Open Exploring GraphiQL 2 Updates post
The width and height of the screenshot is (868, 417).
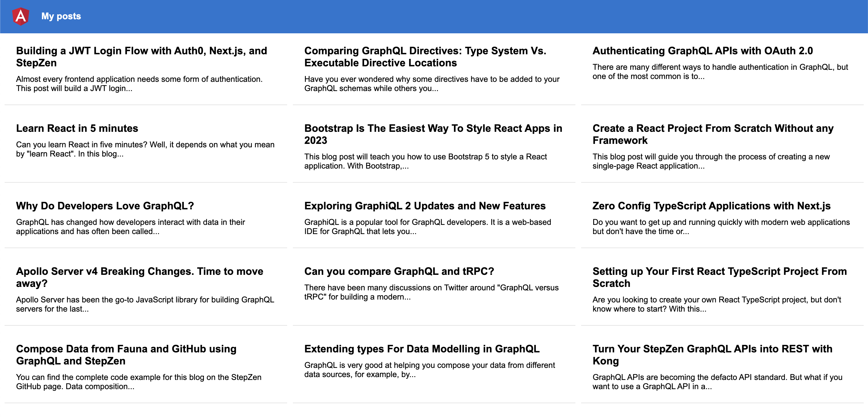coord(425,206)
